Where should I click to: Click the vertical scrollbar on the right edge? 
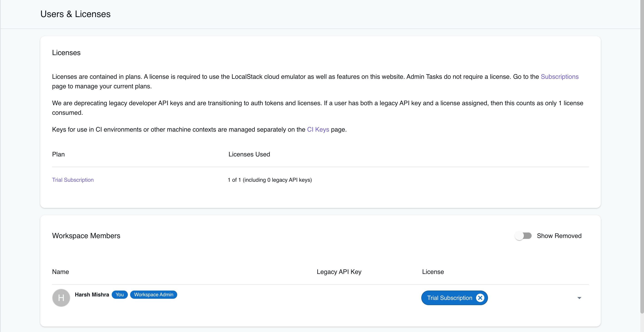642,165
